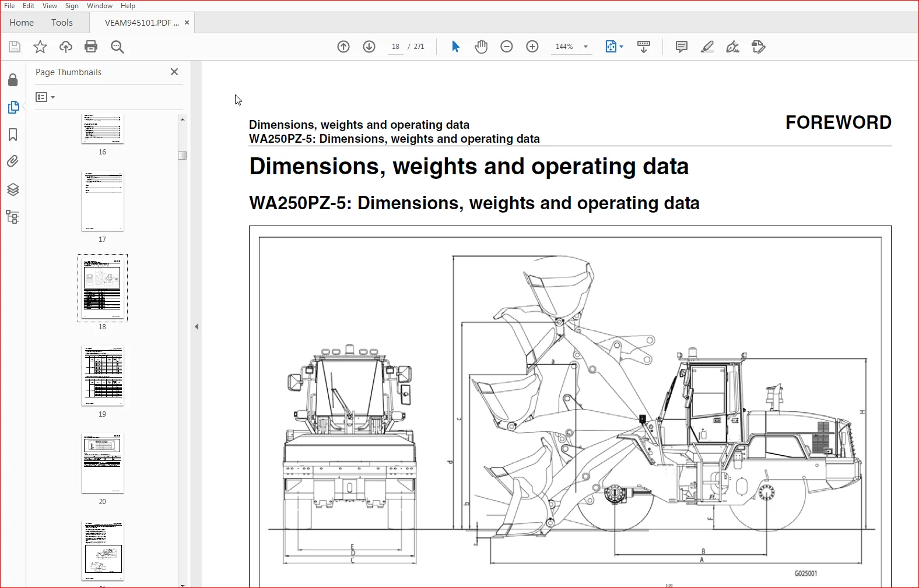Click the G025001 figure label
Screen dimensions: 919x588
pos(806,573)
